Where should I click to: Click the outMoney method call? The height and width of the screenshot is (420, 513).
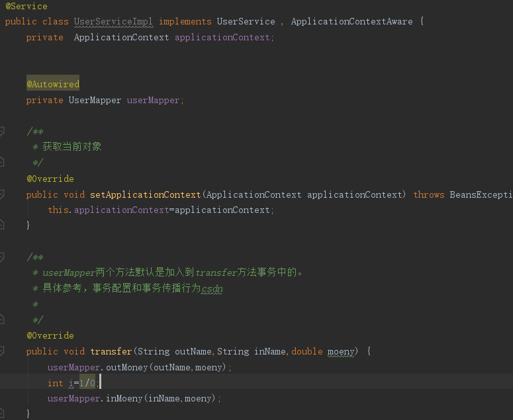[x=127, y=367]
